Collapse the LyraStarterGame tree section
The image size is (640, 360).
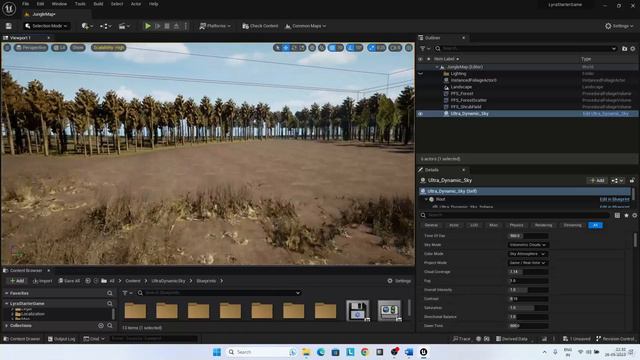[x=7, y=304]
